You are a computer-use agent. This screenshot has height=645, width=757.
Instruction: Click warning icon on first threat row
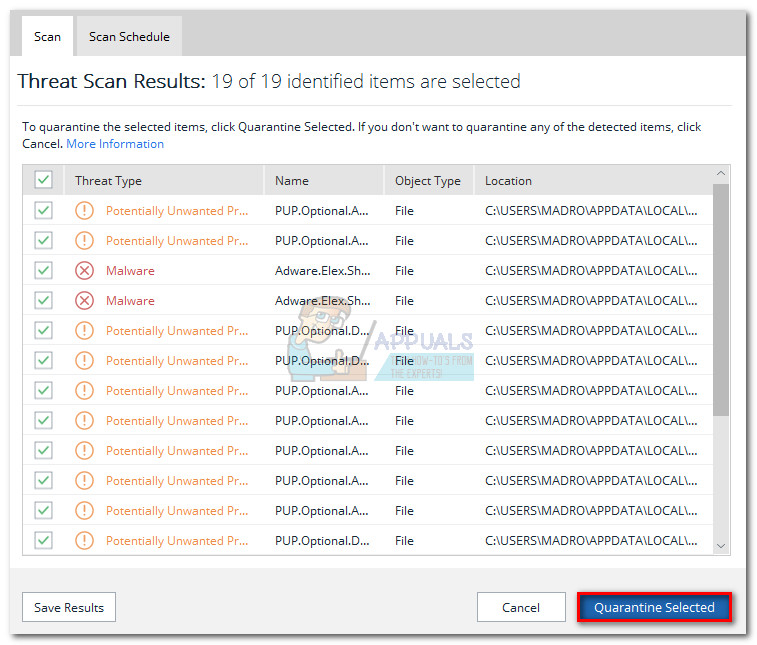85,210
